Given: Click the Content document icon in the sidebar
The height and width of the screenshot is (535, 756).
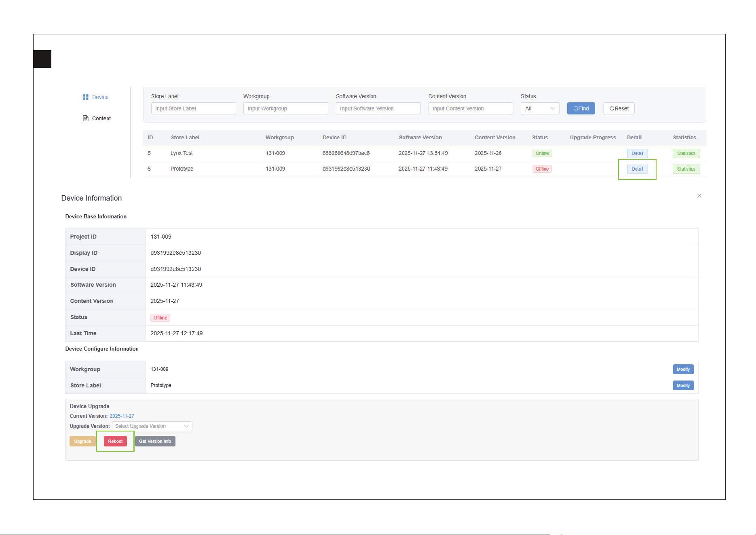Looking at the screenshot, I should 85,118.
